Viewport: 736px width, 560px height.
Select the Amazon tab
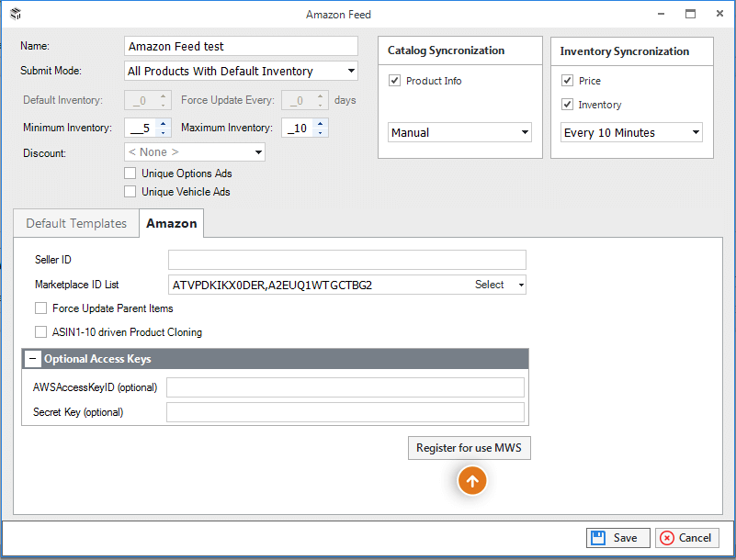coord(171,223)
